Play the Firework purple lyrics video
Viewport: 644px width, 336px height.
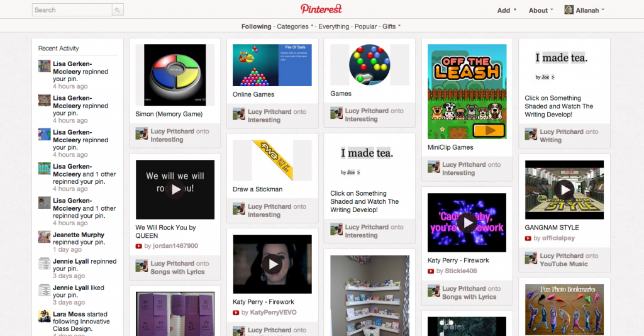467,223
